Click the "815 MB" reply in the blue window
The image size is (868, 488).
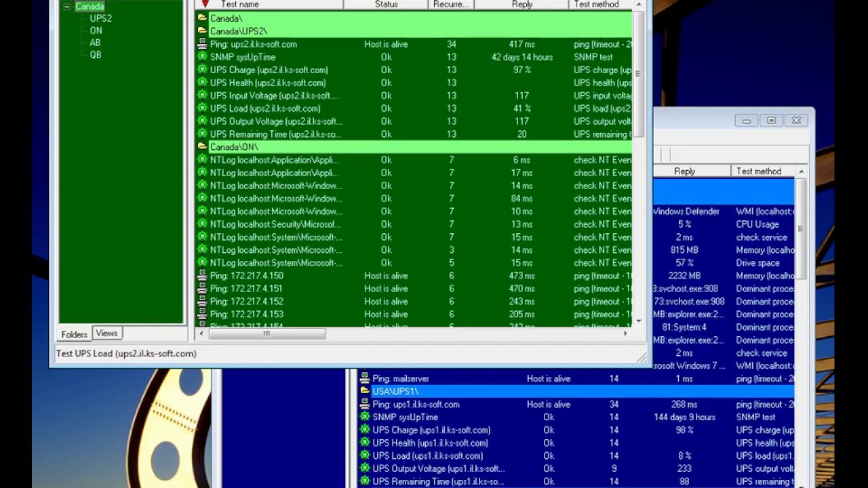pos(684,250)
